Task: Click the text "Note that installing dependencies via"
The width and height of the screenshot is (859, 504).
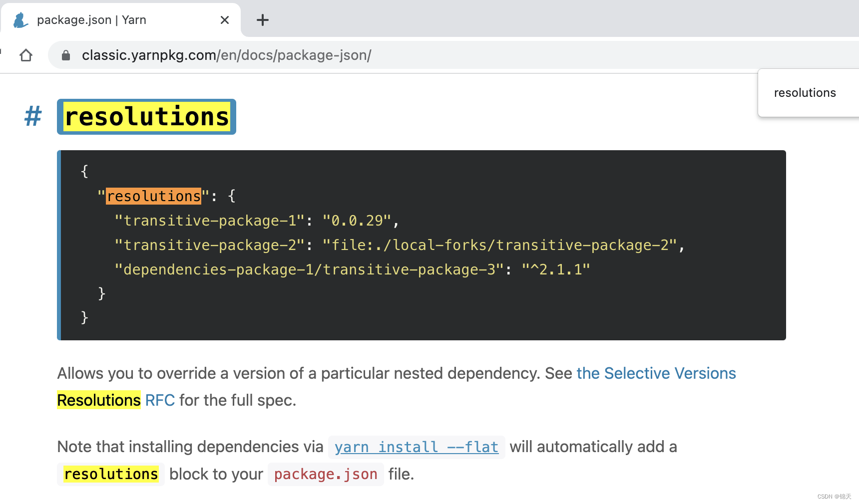Action: click(x=190, y=447)
